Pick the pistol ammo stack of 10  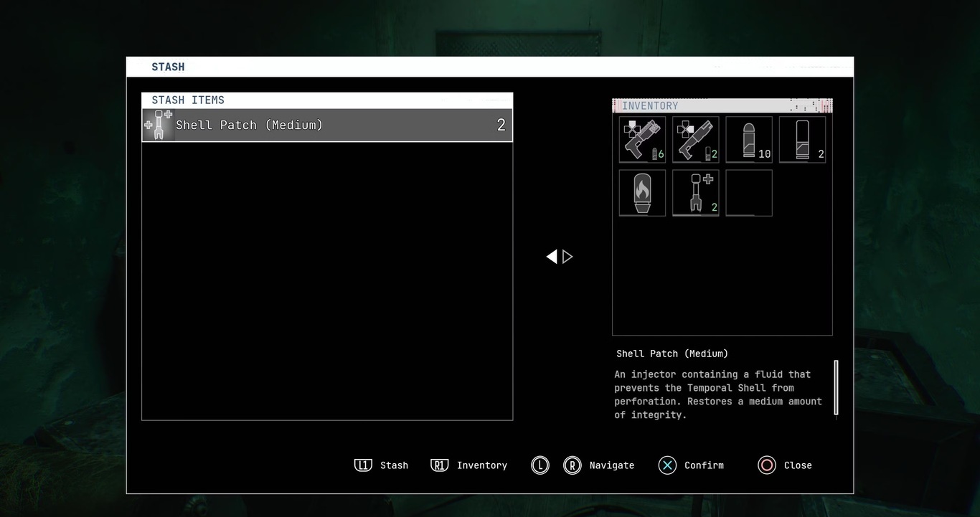(748, 140)
